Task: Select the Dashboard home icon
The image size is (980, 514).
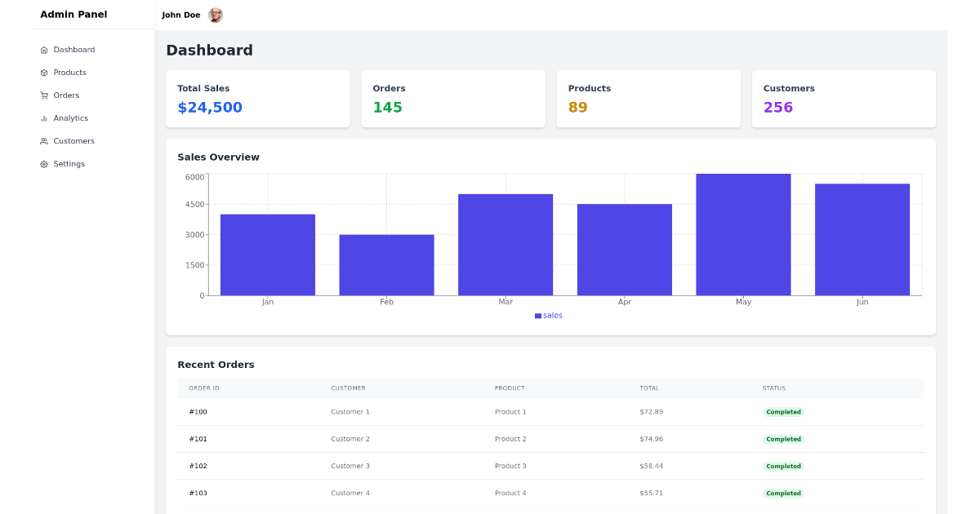Action: pos(43,49)
